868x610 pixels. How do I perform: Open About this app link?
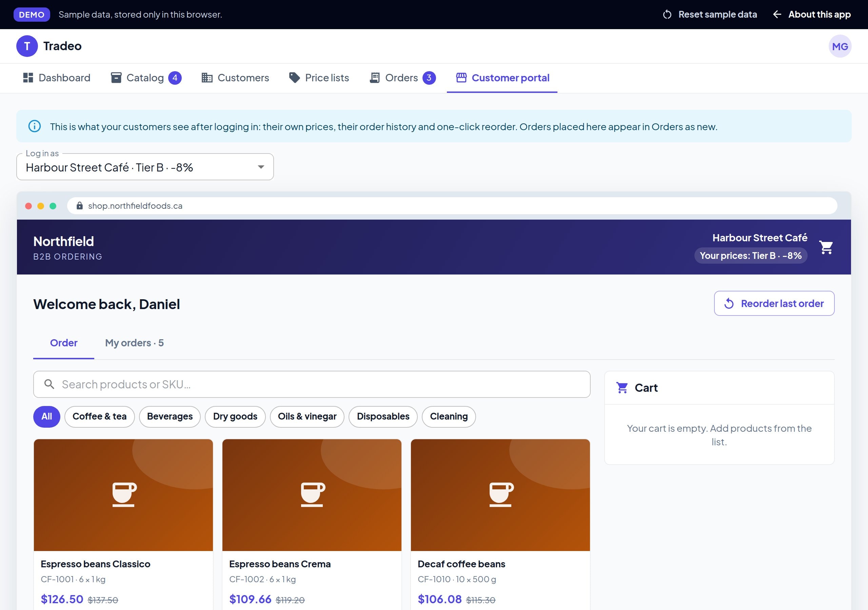pyautogui.click(x=812, y=14)
